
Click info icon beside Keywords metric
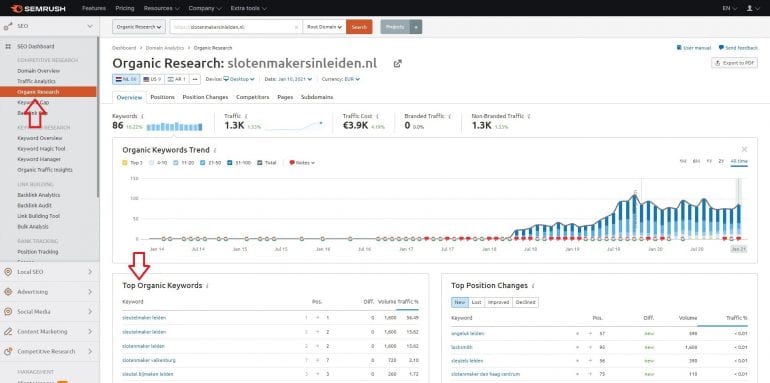click(142, 116)
